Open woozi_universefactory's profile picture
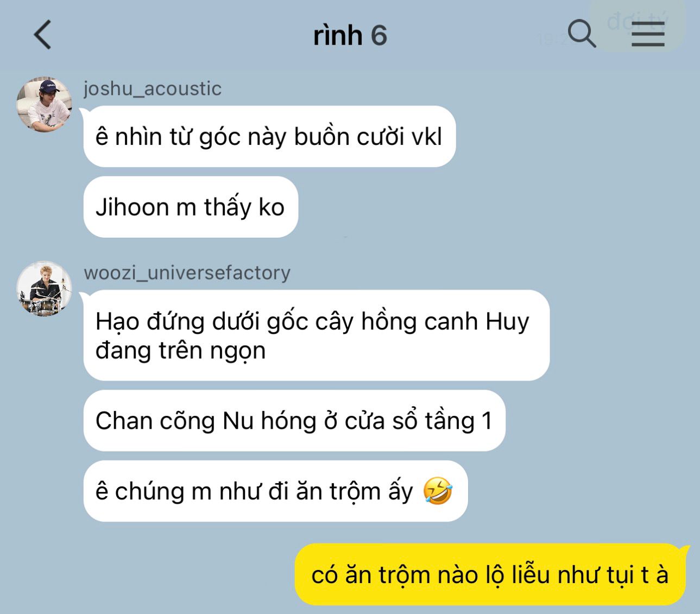This screenshot has width=700, height=614. (x=43, y=288)
